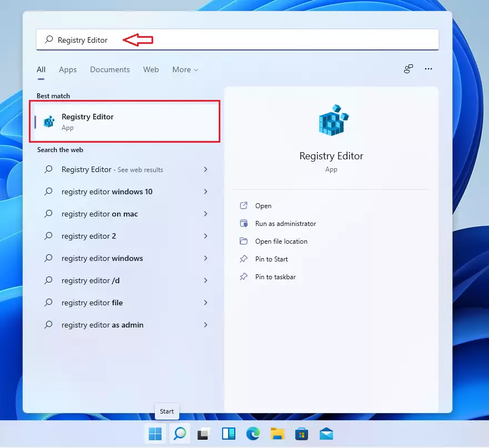Expand arrow for 'registry editor 2'
This screenshot has height=448, width=489.
(x=205, y=236)
